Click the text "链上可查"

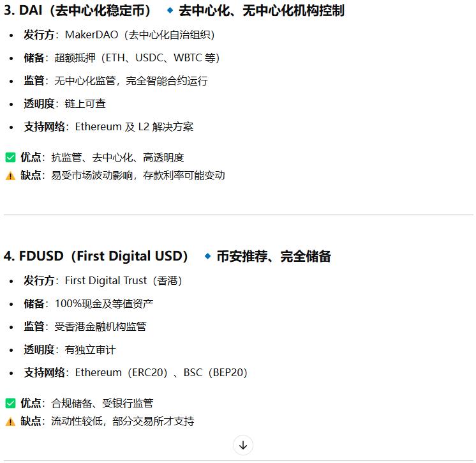click(85, 103)
